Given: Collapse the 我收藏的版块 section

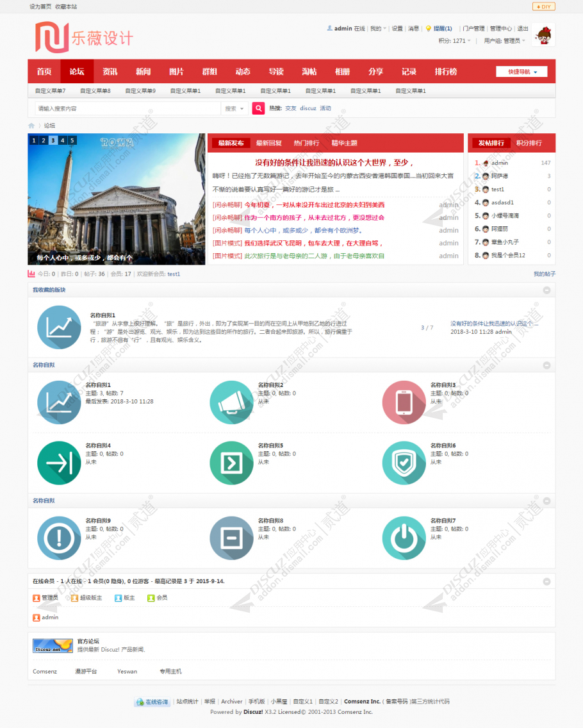Looking at the screenshot, I should point(546,290).
